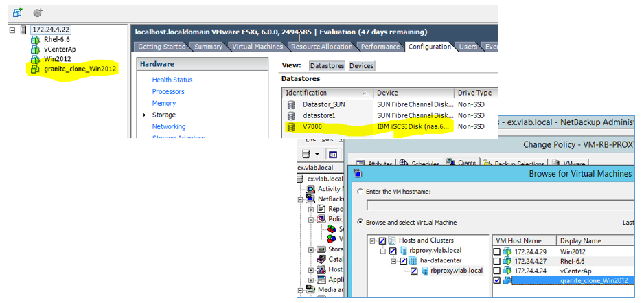Sort by the Identification column header
Viewport: 644px width, 303px height.
327,93
